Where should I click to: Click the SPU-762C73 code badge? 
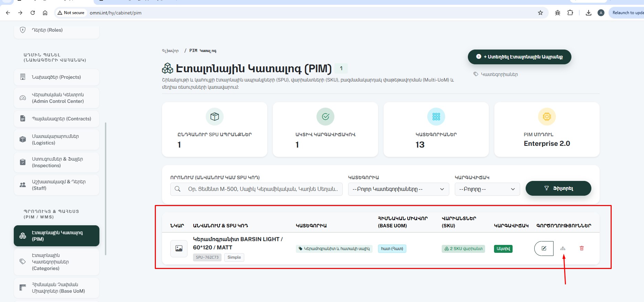pos(207,257)
